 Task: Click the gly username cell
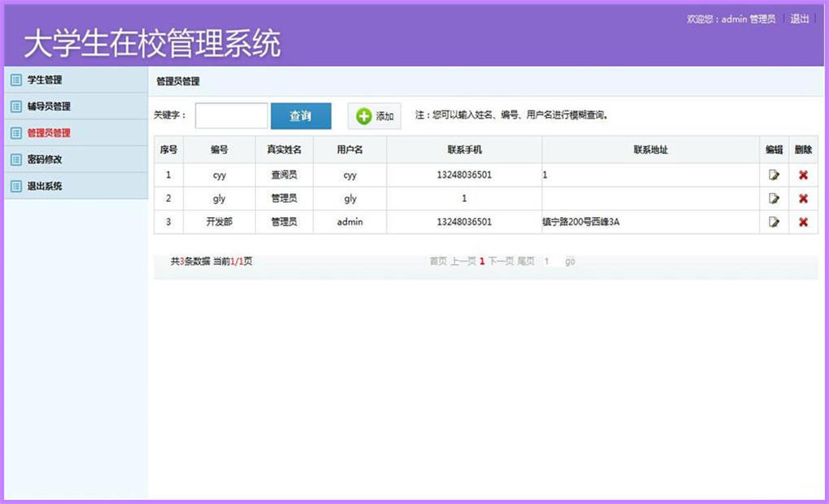tap(350, 198)
